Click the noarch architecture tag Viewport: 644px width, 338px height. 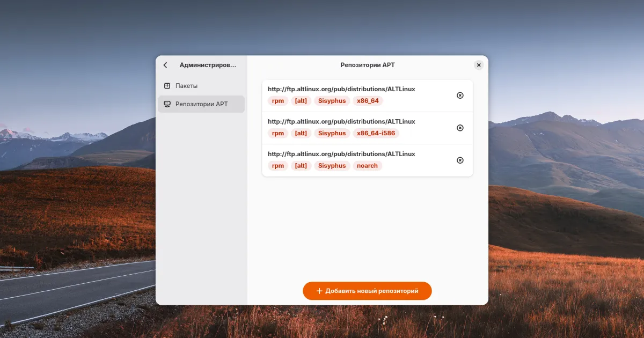tap(367, 166)
